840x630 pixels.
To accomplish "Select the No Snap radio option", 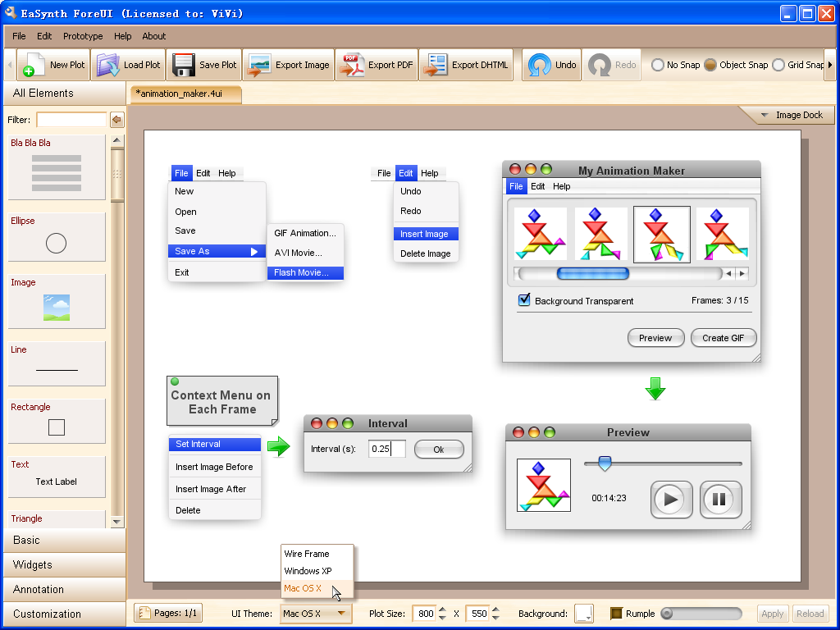I will pos(658,65).
